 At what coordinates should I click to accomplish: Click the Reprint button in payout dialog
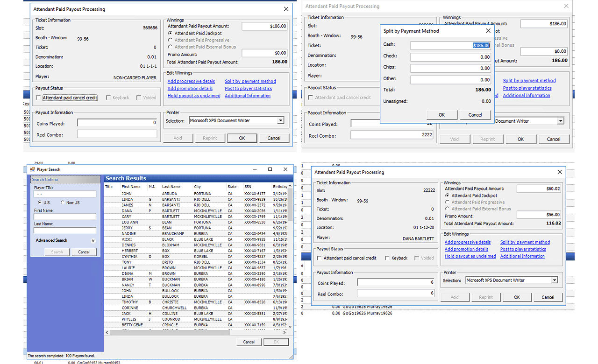[210, 138]
